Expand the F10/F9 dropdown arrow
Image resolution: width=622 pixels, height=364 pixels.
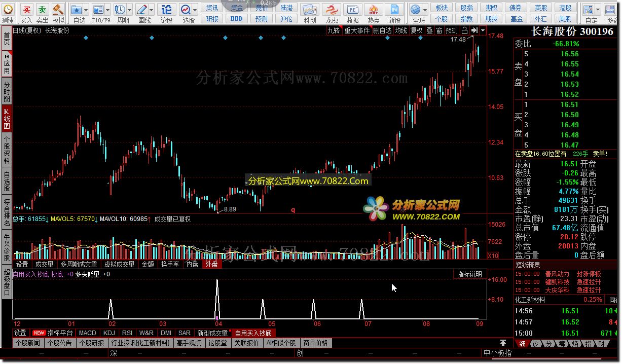click(108, 9)
